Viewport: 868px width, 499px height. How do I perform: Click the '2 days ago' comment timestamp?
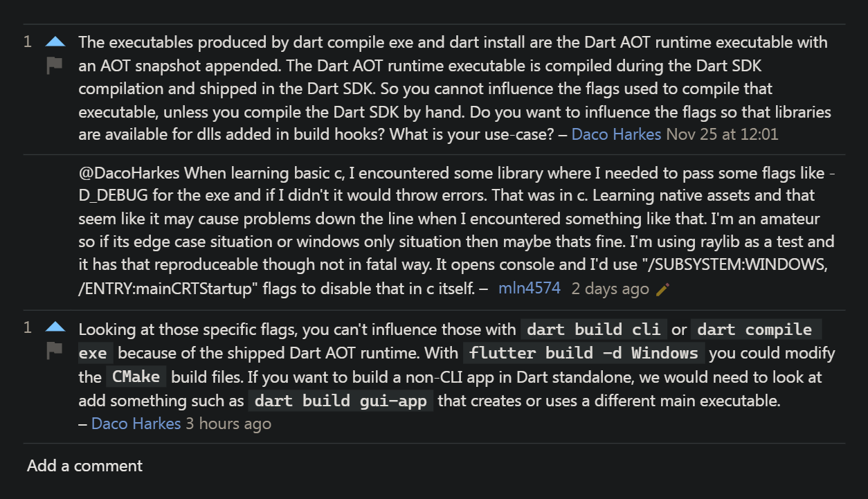coord(610,289)
